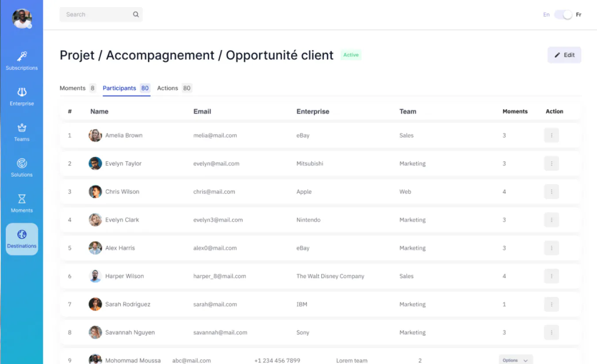Click email evelyn3@mail.com
This screenshot has width=597, height=364.
pyautogui.click(x=218, y=220)
